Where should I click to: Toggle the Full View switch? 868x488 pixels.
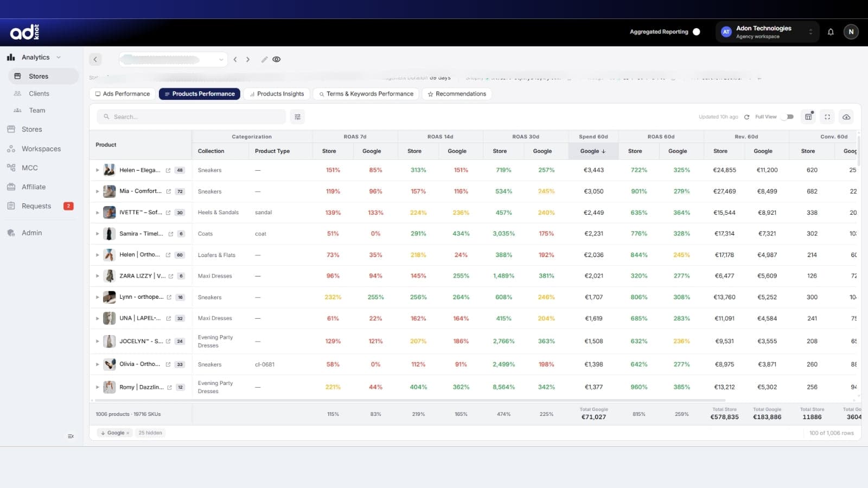pyautogui.click(x=788, y=117)
